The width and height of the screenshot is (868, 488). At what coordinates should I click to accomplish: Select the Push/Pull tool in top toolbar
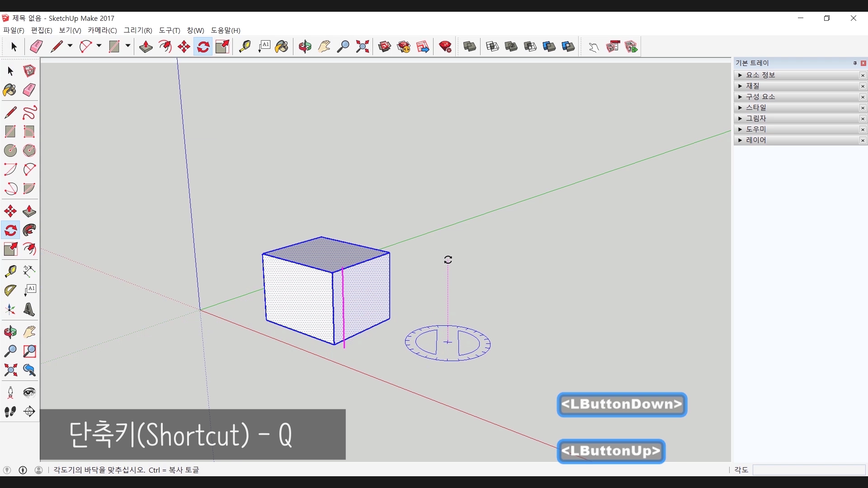[146, 47]
